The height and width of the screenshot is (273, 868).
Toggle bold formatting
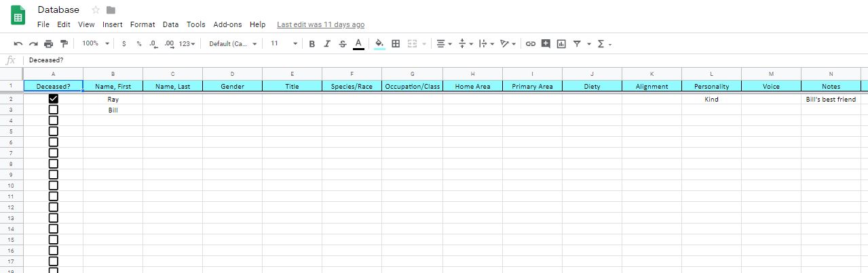coord(312,43)
